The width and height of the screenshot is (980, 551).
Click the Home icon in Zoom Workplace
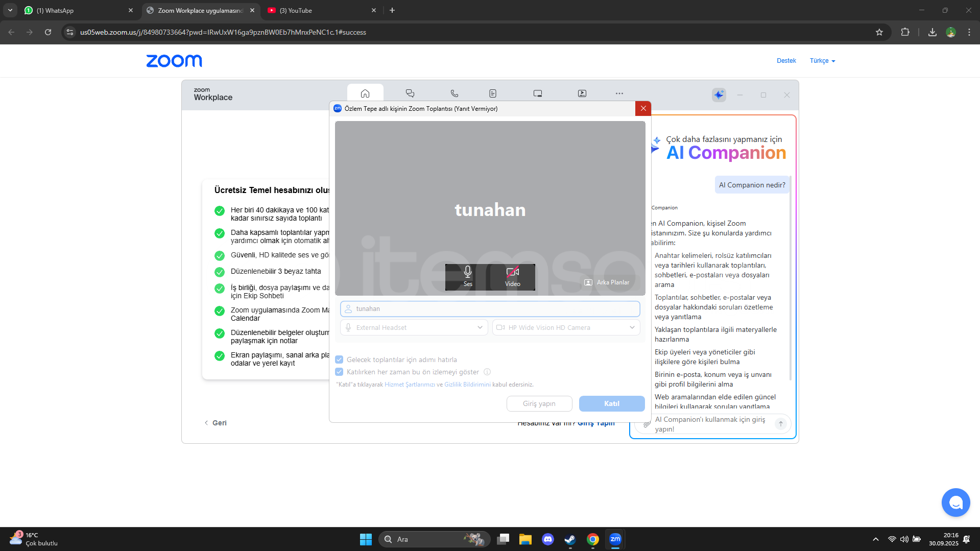click(x=365, y=93)
